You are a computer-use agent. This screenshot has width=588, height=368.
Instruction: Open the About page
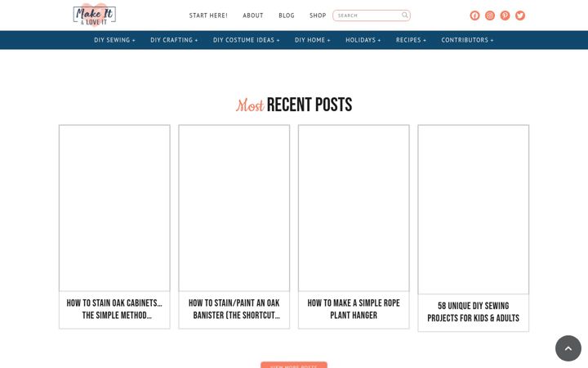[x=252, y=16]
